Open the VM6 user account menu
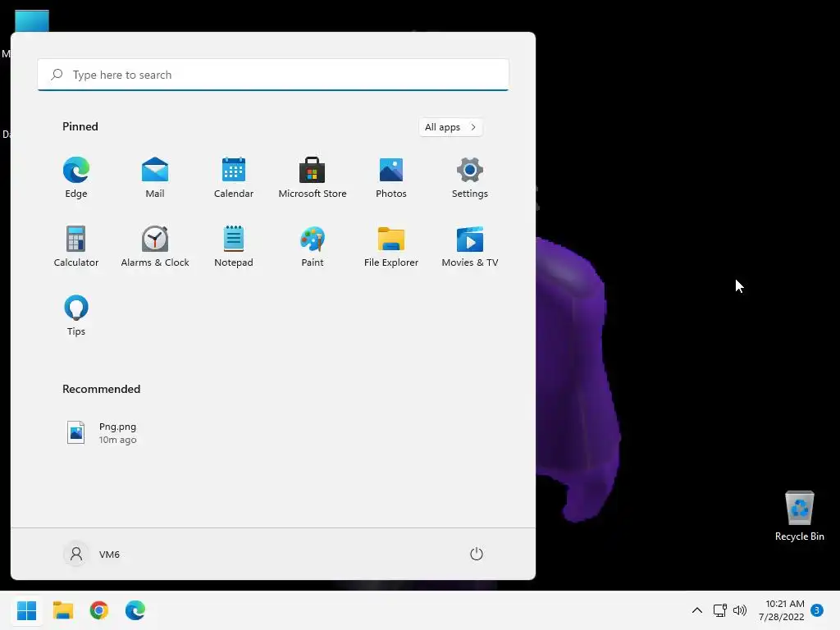The image size is (840, 630). click(x=92, y=554)
